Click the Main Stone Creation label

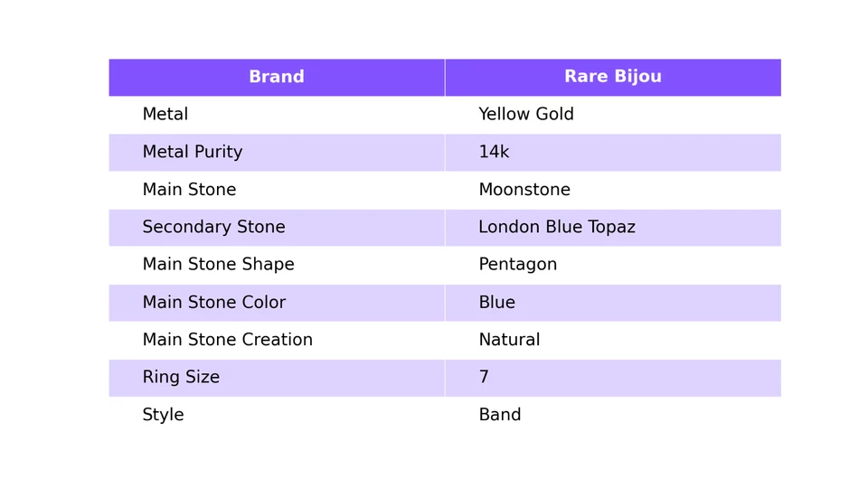(228, 339)
